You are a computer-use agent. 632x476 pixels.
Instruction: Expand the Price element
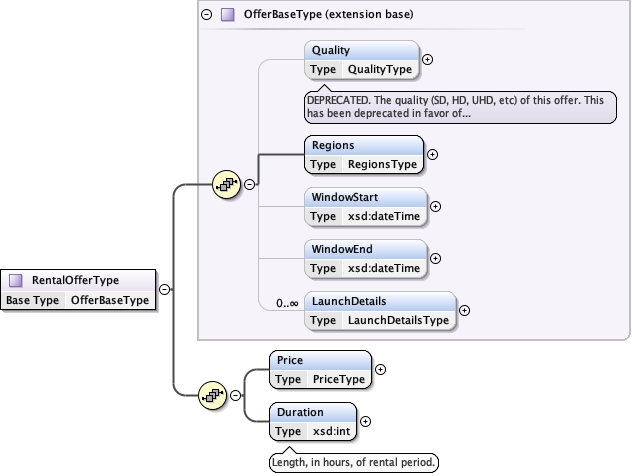(380, 369)
